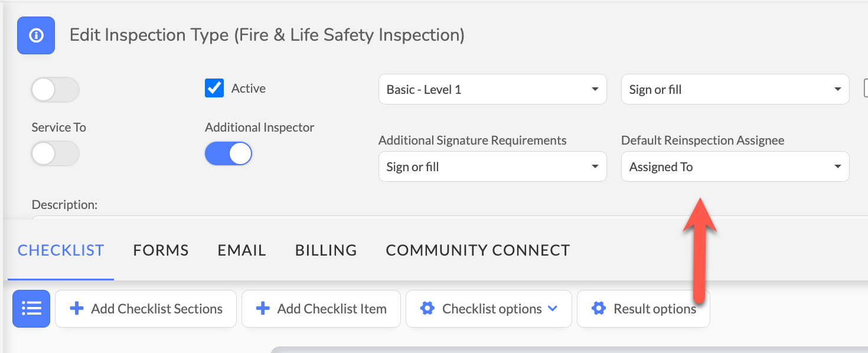
Task: Click the blue checklist list-view icon
Action: pos(31,309)
